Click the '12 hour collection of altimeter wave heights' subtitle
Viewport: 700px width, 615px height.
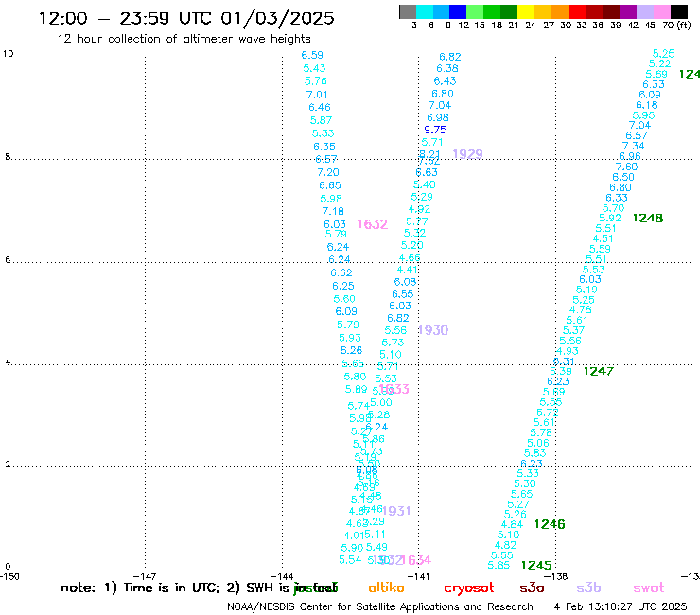click(x=184, y=39)
